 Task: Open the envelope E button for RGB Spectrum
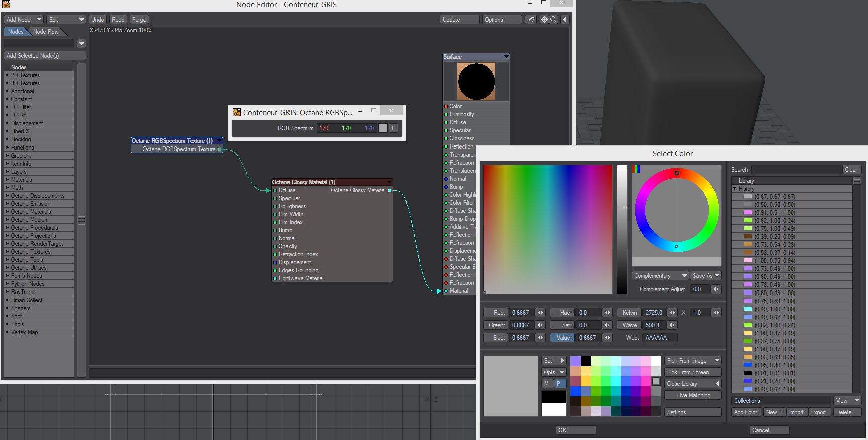point(394,128)
